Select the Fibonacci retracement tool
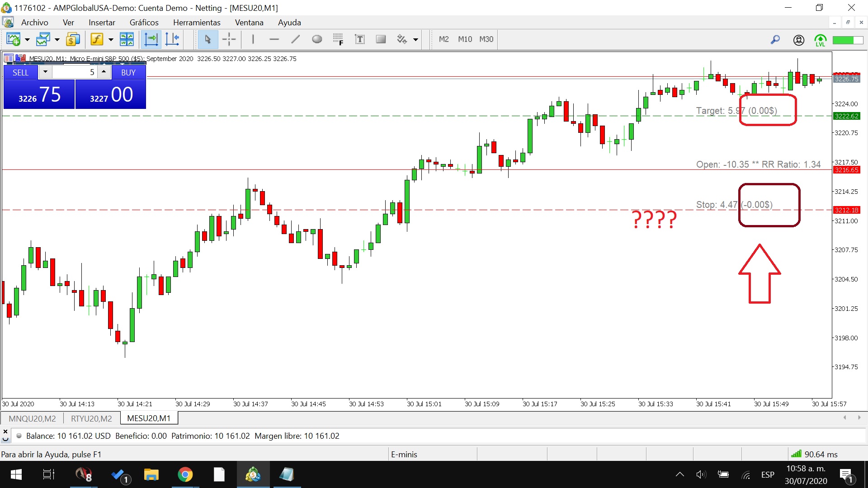 tap(338, 40)
